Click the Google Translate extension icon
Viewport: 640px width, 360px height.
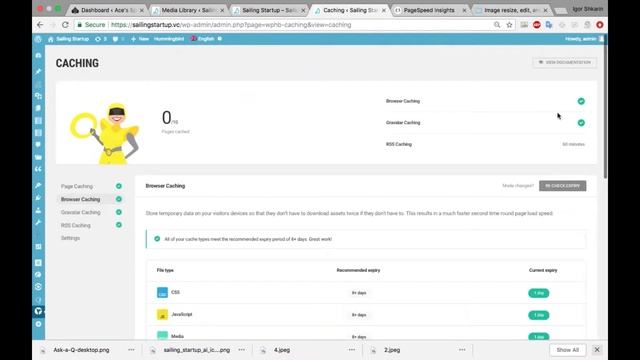[549, 25]
